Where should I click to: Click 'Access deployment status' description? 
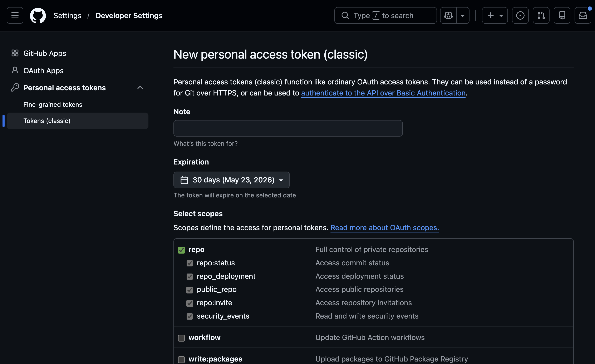360,276
